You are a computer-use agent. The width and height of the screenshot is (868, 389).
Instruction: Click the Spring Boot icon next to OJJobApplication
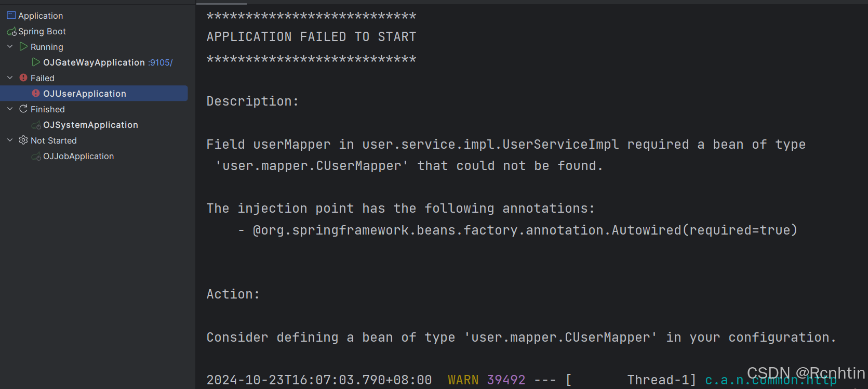(x=36, y=156)
